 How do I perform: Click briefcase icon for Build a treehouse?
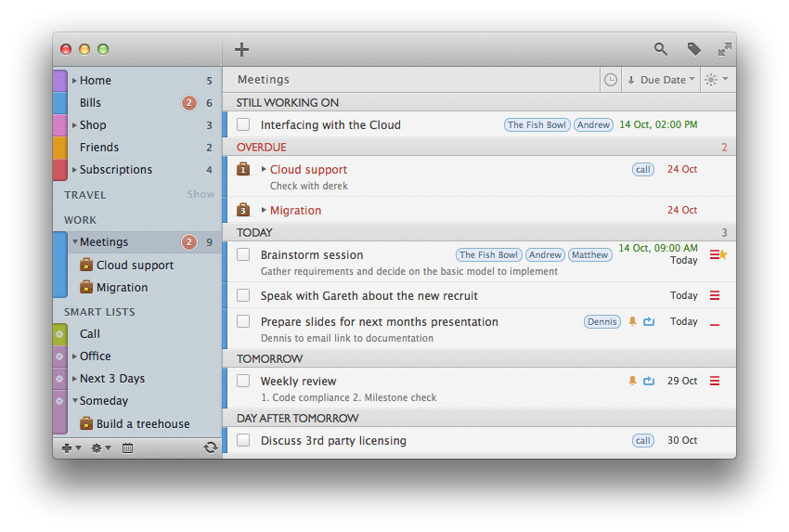(86, 422)
